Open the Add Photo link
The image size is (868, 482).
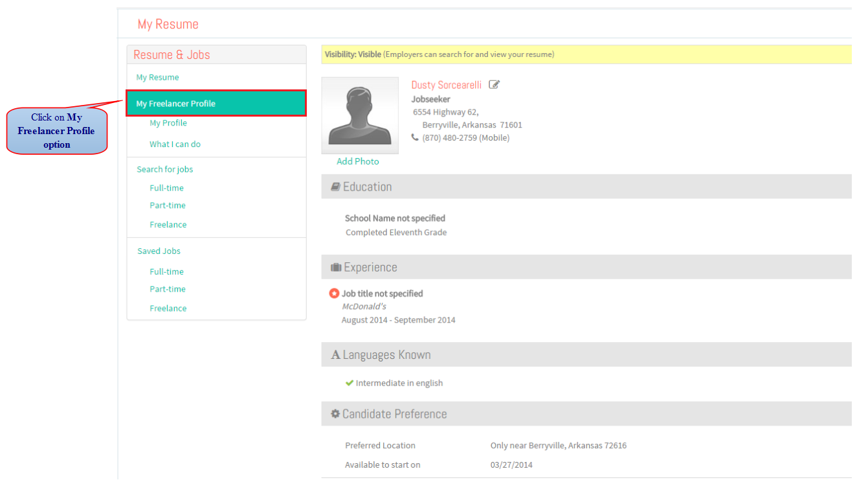point(358,161)
